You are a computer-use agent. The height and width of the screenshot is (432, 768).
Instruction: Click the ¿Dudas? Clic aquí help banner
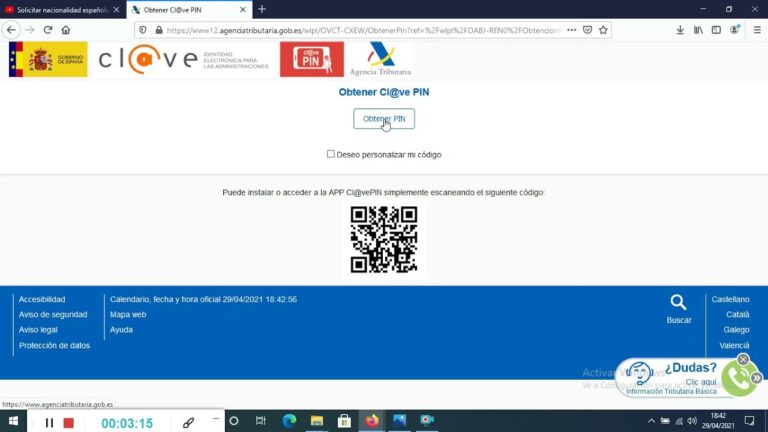click(672, 378)
